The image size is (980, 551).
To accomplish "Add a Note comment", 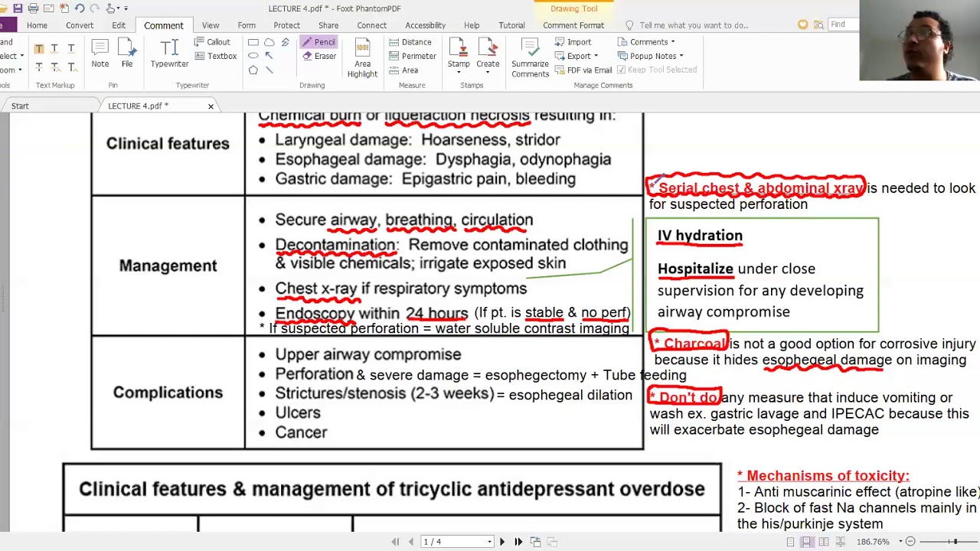I will 100,54.
